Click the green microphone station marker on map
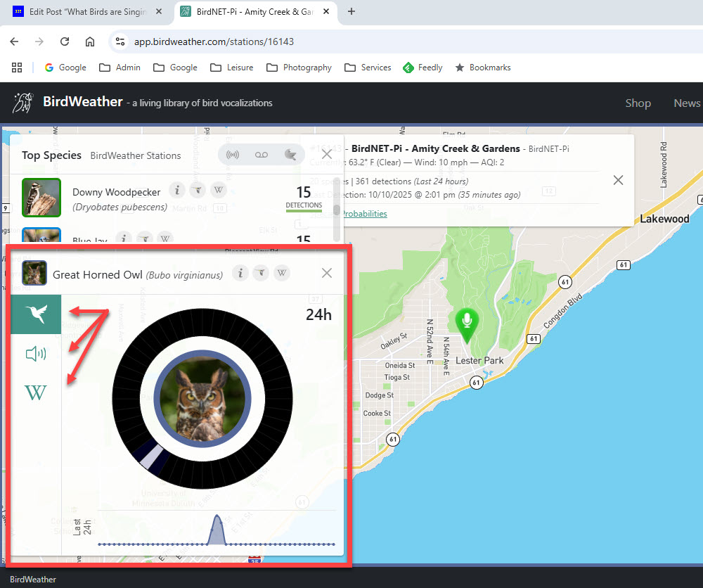Screen dimensions: 703x588 pos(465,322)
